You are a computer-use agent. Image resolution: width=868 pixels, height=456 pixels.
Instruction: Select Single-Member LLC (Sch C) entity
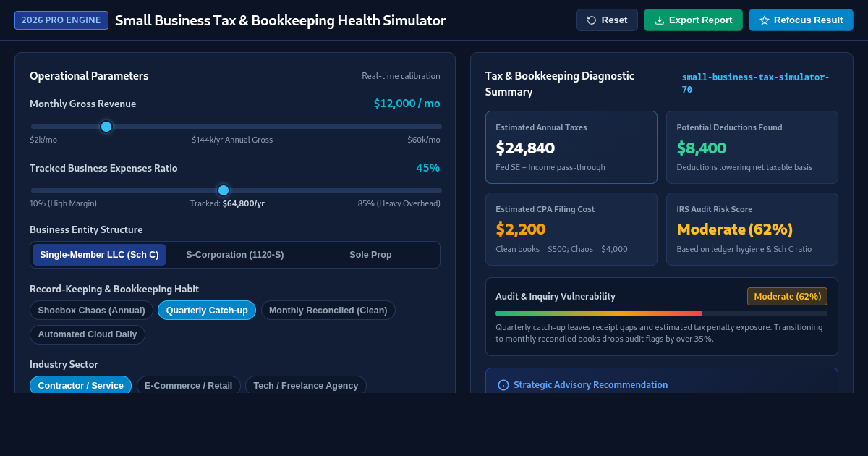(x=99, y=255)
